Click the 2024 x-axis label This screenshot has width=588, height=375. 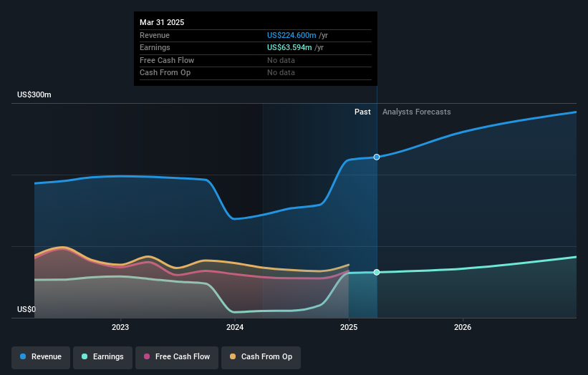click(x=235, y=327)
